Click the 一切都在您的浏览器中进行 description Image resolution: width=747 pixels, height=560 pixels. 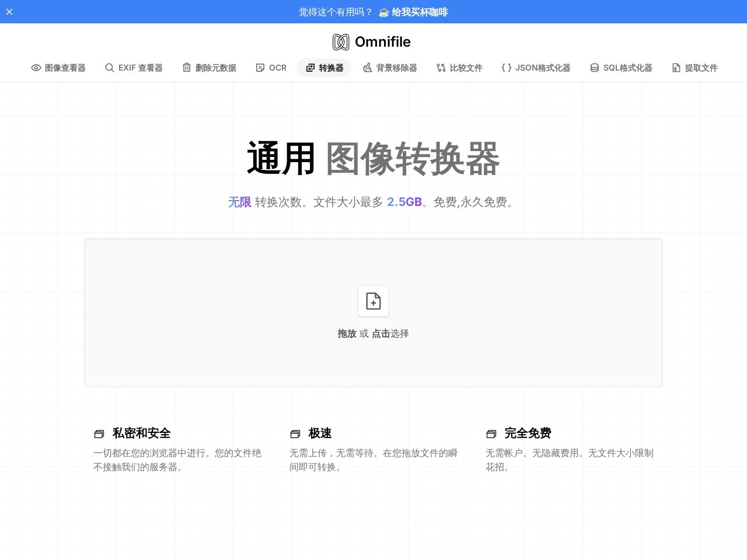tap(177, 460)
